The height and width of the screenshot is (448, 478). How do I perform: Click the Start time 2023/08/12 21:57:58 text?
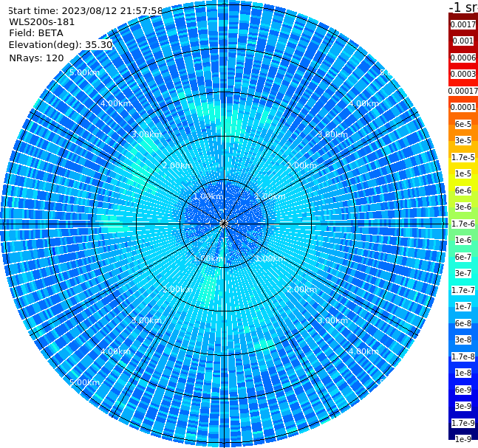85,10
